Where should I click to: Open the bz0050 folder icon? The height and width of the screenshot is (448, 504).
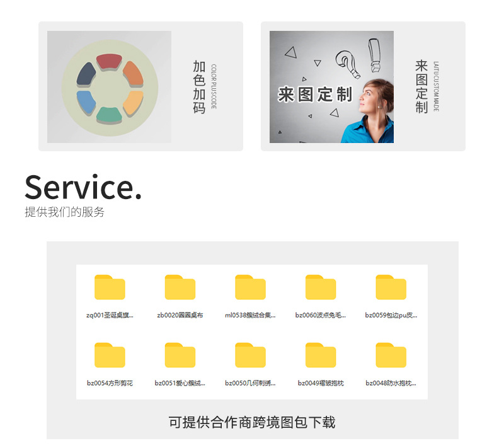click(250, 355)
